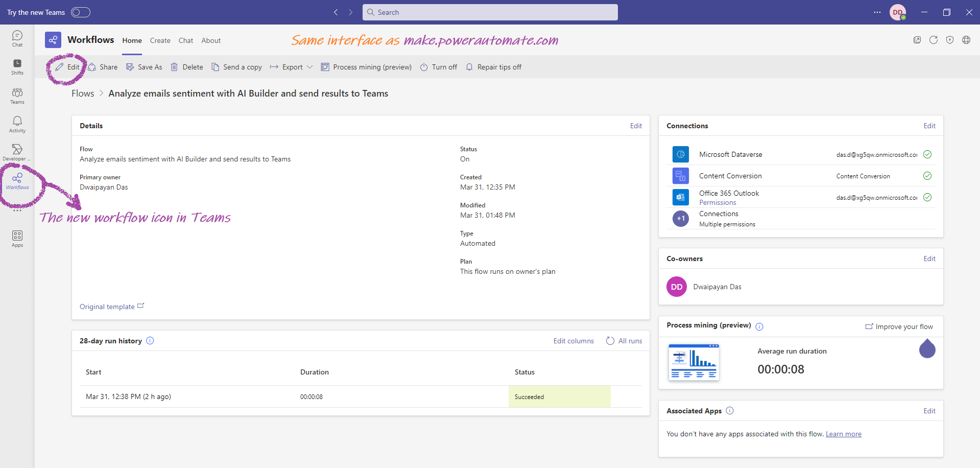Show info for Process mining (preview)
Image resolution: width=980 pixels, height=468 pixels.
pos(759,326)
